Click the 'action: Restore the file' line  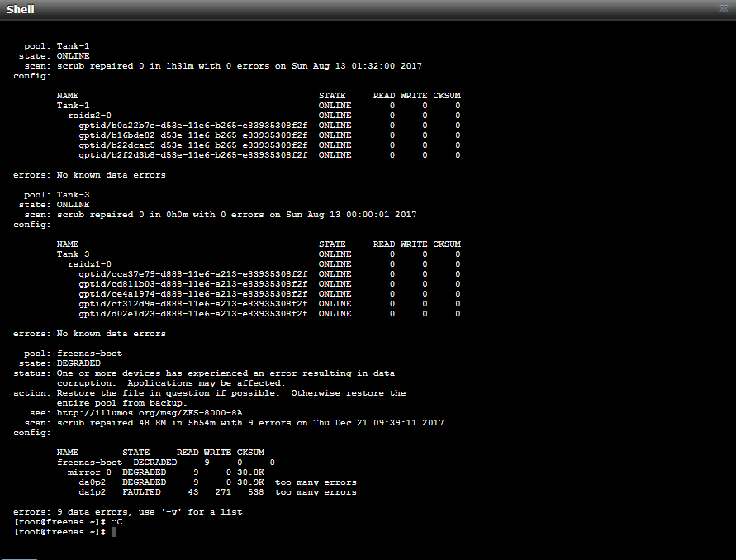[x=209, y=393]
